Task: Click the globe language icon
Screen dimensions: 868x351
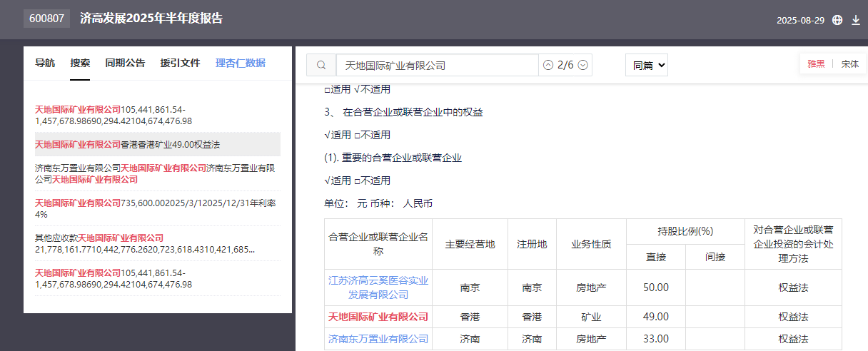Action: click(x=837, y=20)
